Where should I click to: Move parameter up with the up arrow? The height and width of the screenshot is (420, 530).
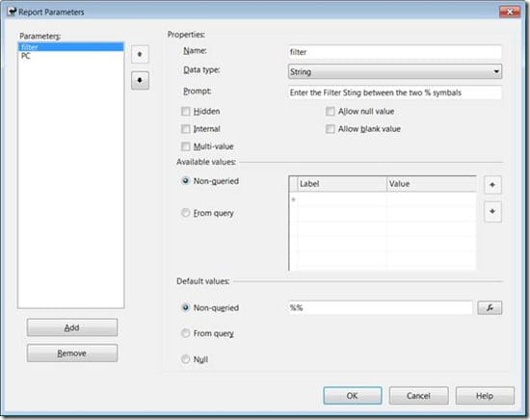(x=140, y=54)
